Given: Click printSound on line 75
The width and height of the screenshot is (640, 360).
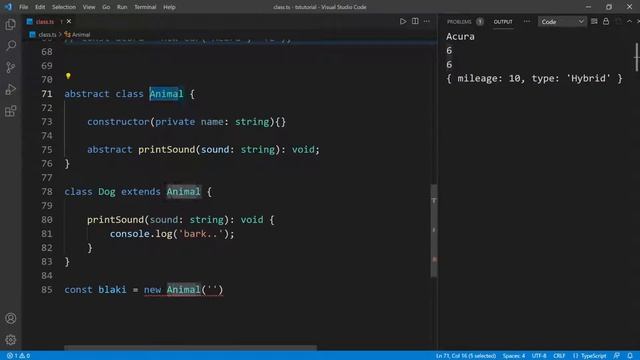Looking at the screenshot, I should click(167, 149).
